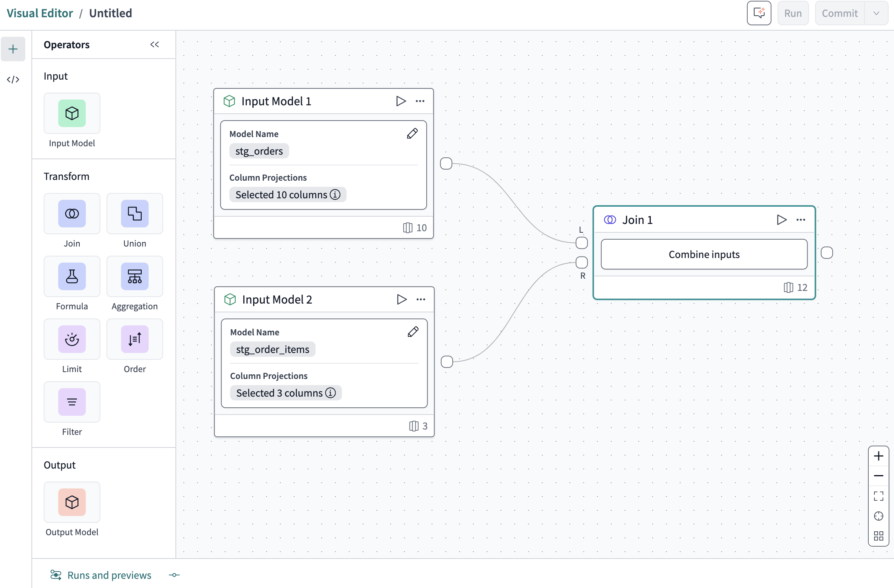Select the Input Model operator
The height and width of the screenshot is (588, 894).
click(72, 113)
